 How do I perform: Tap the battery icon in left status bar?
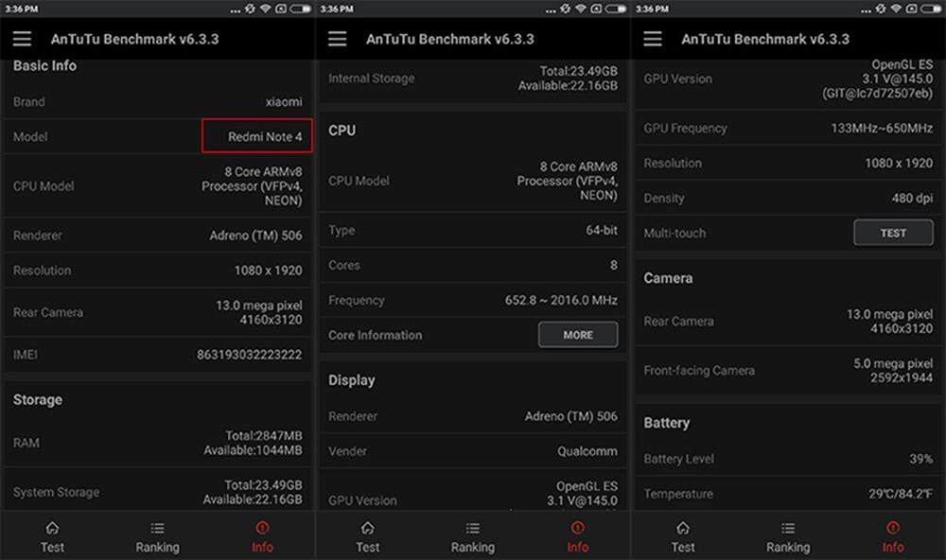[300, 9]
